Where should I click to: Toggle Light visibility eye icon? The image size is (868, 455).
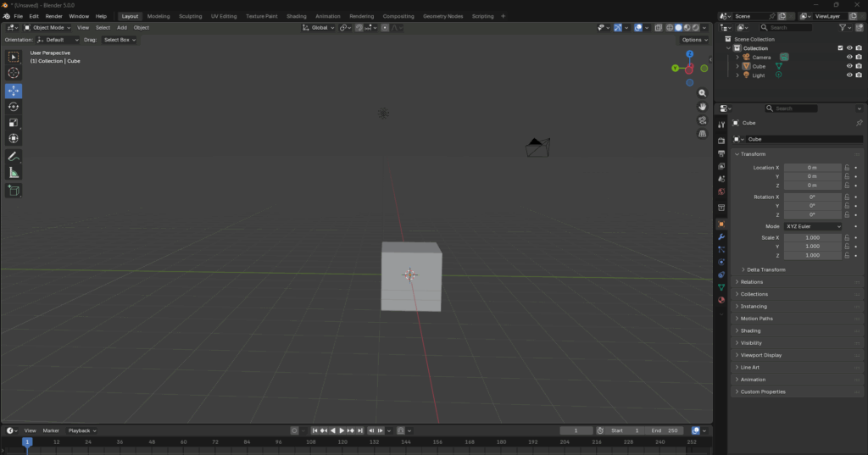(x=849, y=75)
